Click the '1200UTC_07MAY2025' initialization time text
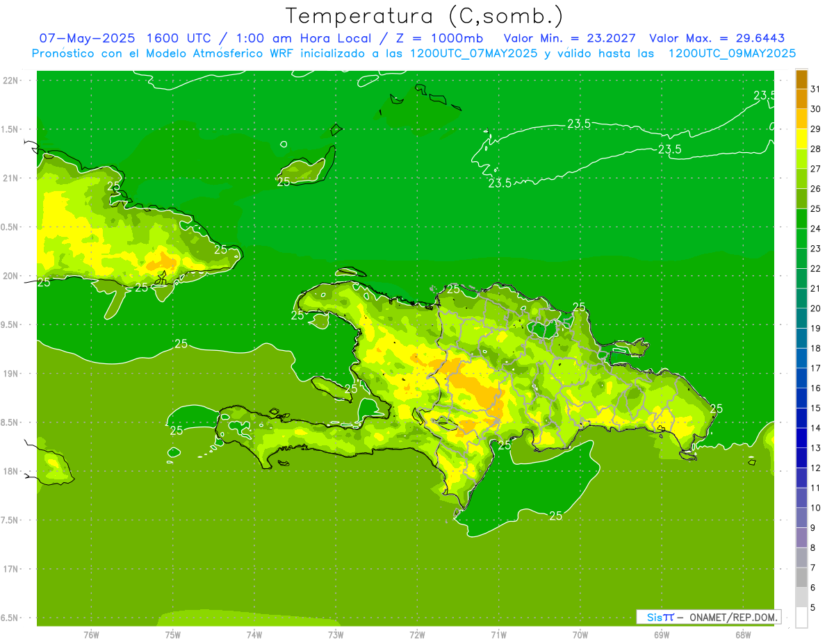 473,53
